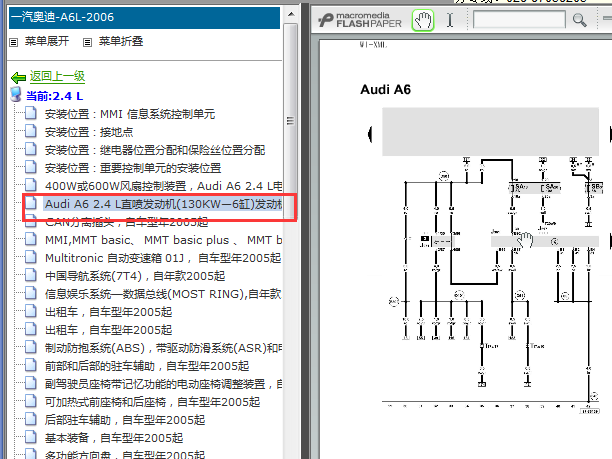
Task: Click the FlashPaper search input field
Action: [x=519, y=20]
